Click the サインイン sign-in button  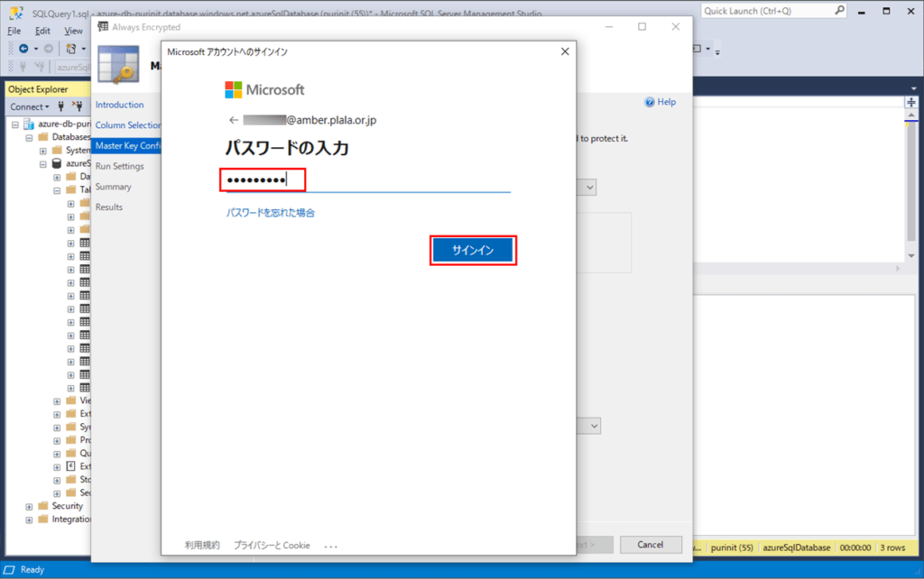(x=473, y=251)
